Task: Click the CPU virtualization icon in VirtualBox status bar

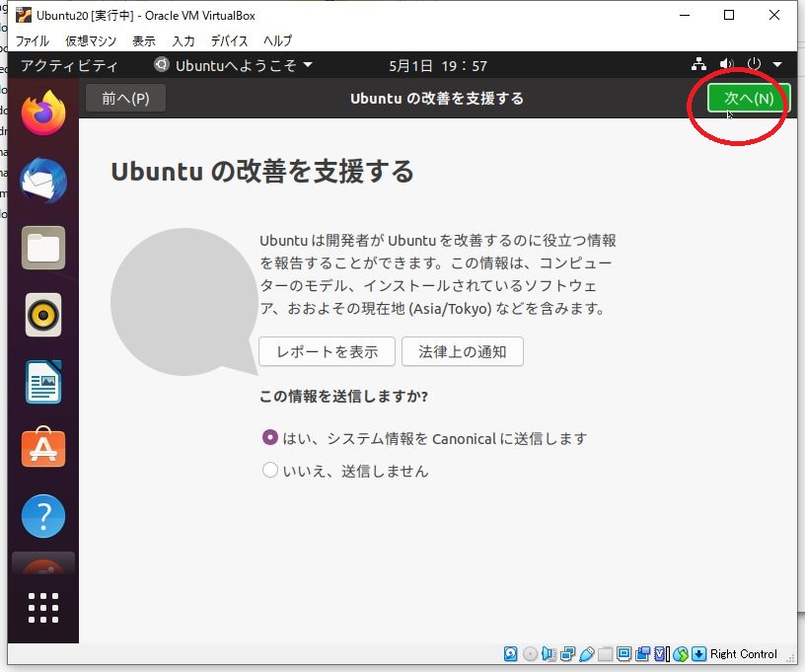Action: click(662, 653)
